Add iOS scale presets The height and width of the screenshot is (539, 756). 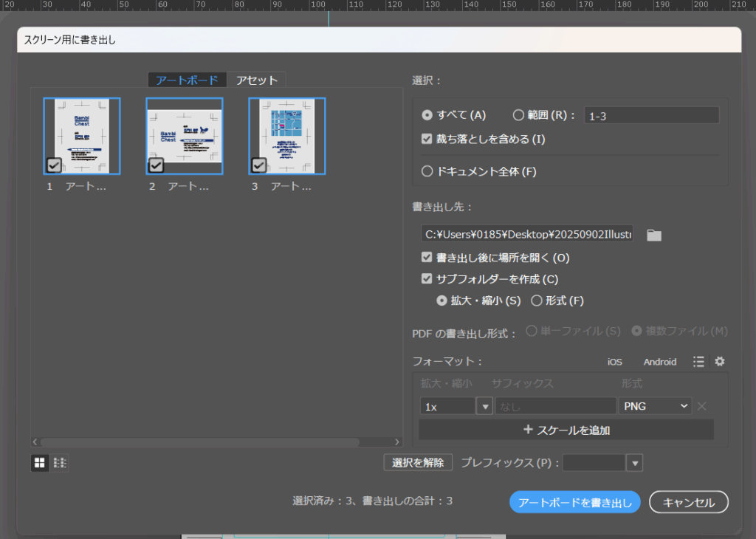click(x=615, y=362)
